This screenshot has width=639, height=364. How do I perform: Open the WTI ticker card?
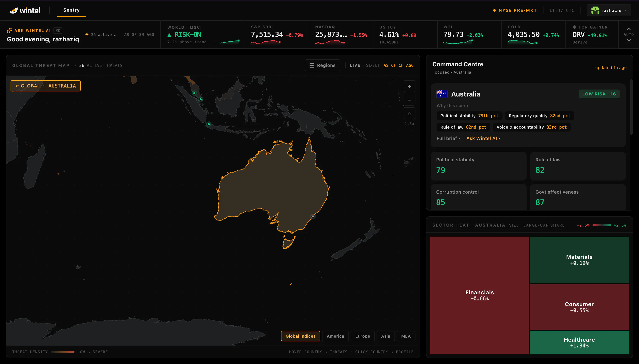pos(469,34)
